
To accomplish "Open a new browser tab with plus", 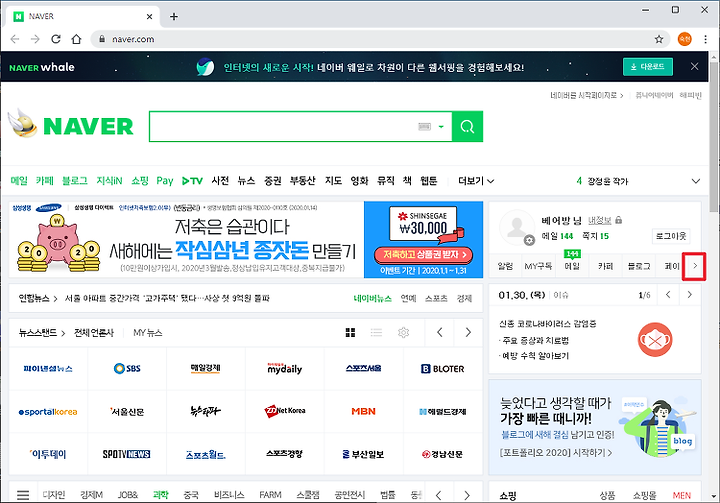I will 174,17.
